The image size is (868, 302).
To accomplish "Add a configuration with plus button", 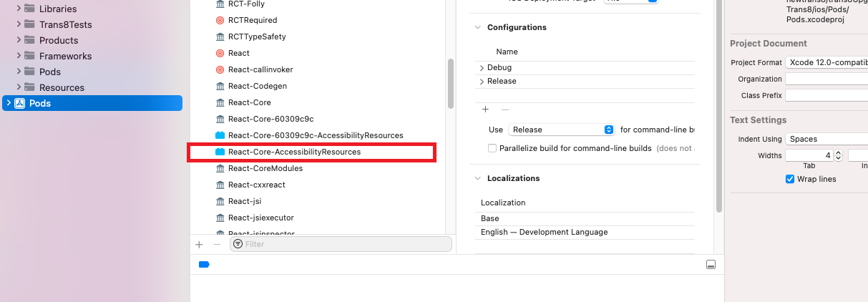I will [485, 109].
